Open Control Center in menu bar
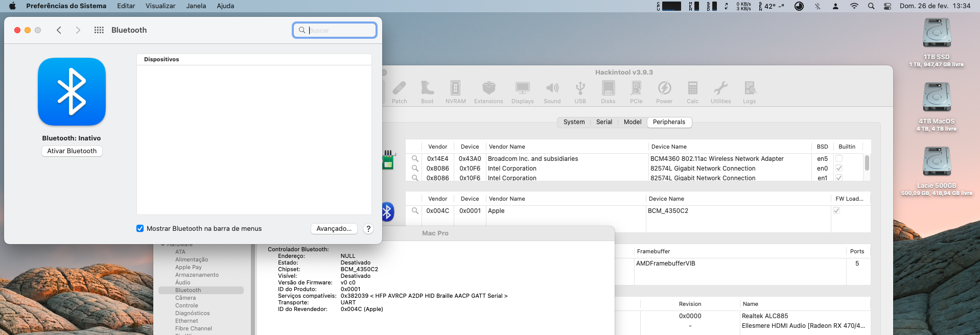 888,6
